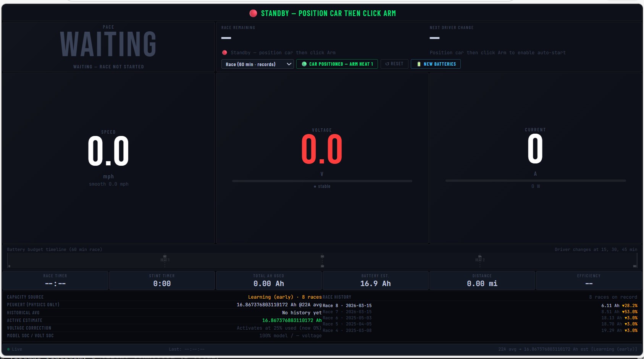Click the center midpoint marker on battery timeline
The image size is (644, 359).
coord(322,260)
